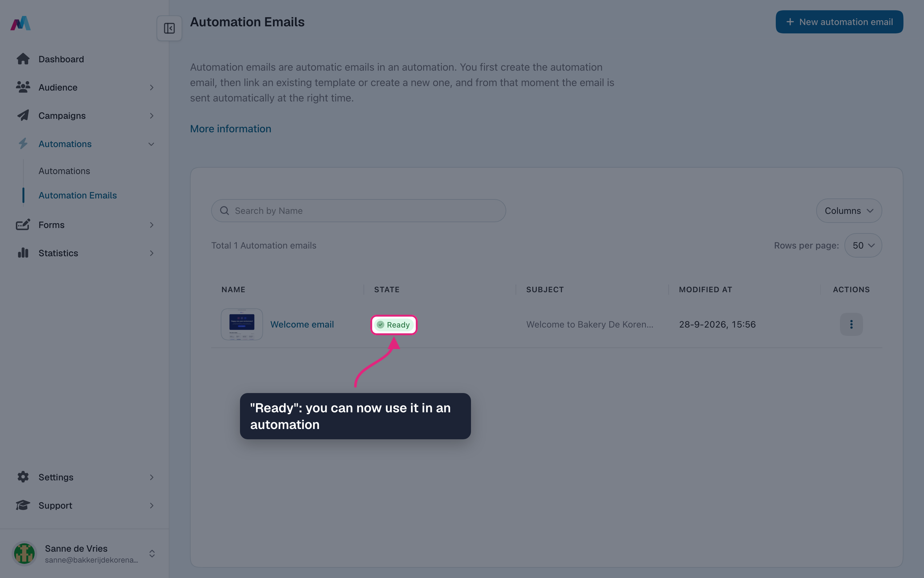Image resolution: width=924 pixels, height=578 pixels.
Task: Click the app logo in the sidebar
Action: point(21,23)
